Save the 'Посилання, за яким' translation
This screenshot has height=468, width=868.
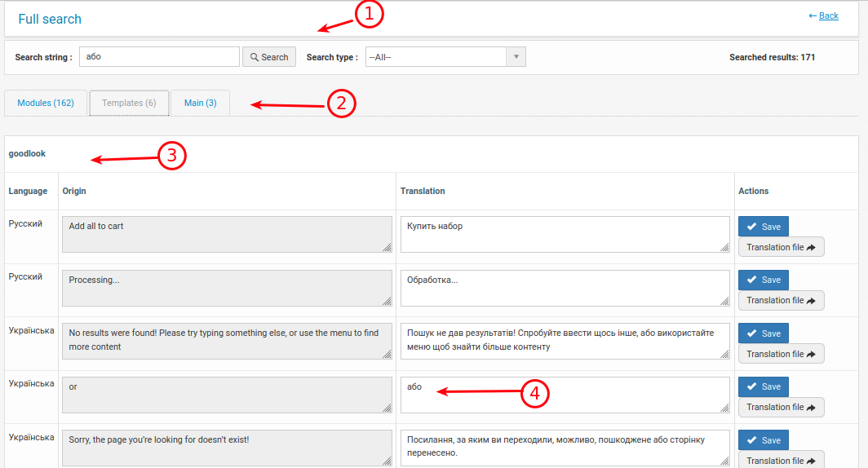coord(764,440)
